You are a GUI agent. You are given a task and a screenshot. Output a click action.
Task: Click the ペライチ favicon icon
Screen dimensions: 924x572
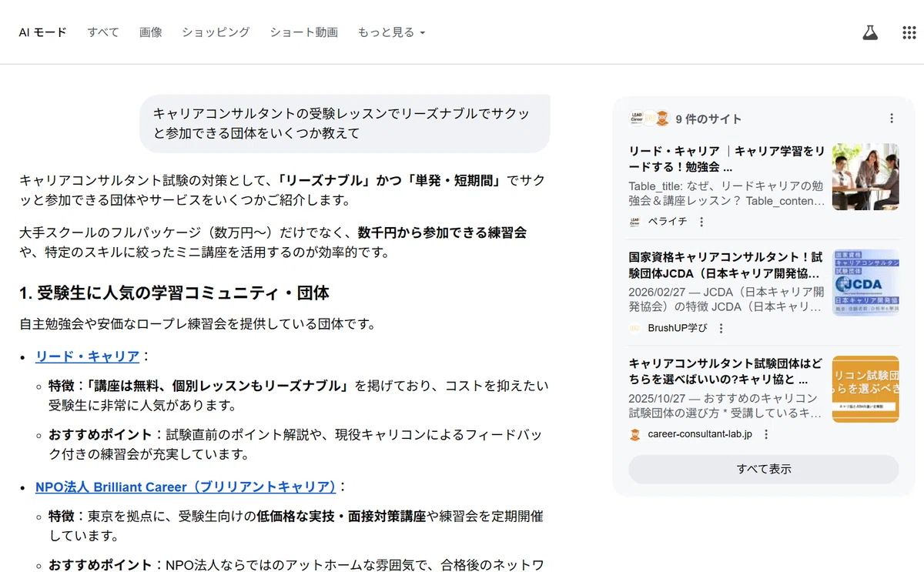(x=635, y=222)
